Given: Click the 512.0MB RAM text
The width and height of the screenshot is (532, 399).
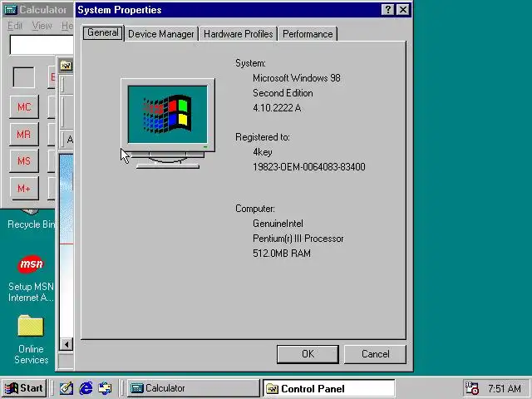Looking at the screenshot, I should (x=282, y=254).
